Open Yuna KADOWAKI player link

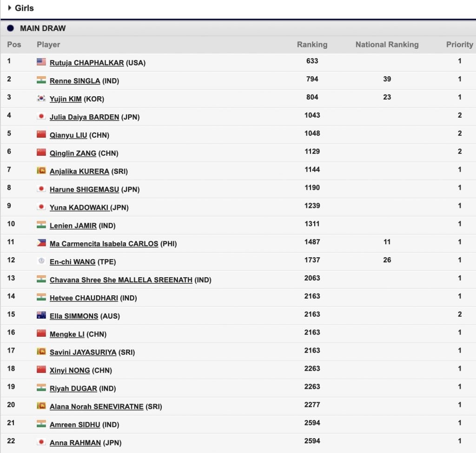click(x=79, y=207)
